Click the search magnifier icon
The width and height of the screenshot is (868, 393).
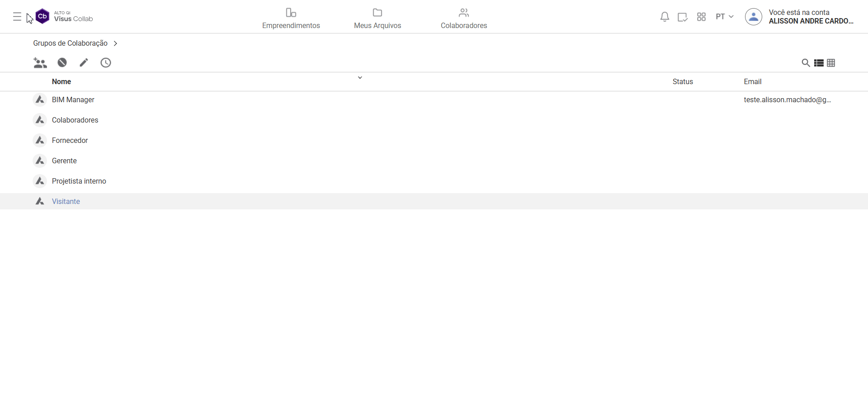(806, 63)
